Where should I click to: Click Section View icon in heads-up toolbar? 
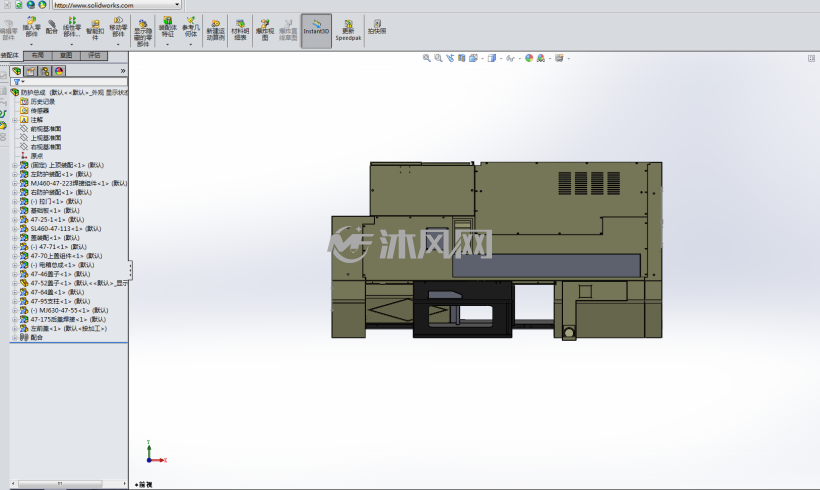click(462, 58)
